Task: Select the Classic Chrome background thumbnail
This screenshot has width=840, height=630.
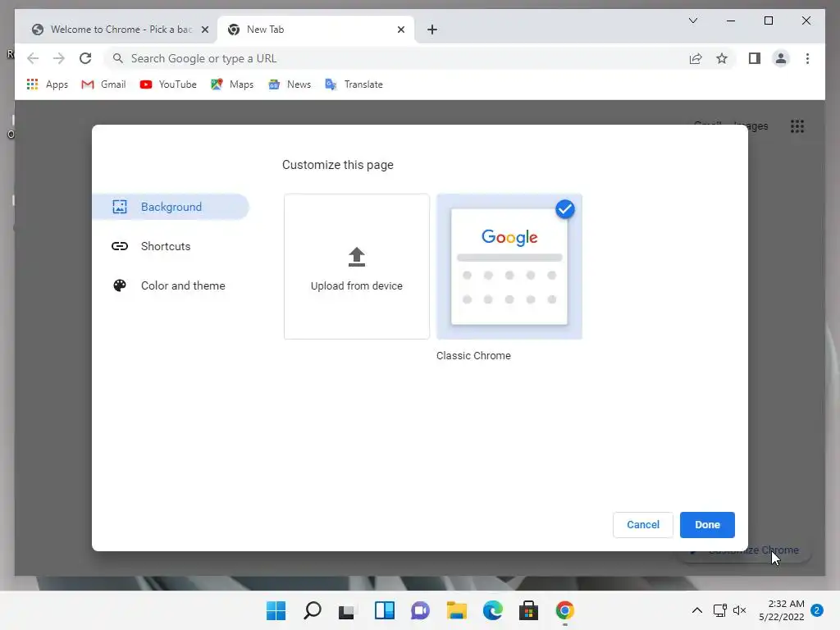Action: click(509, 267)
